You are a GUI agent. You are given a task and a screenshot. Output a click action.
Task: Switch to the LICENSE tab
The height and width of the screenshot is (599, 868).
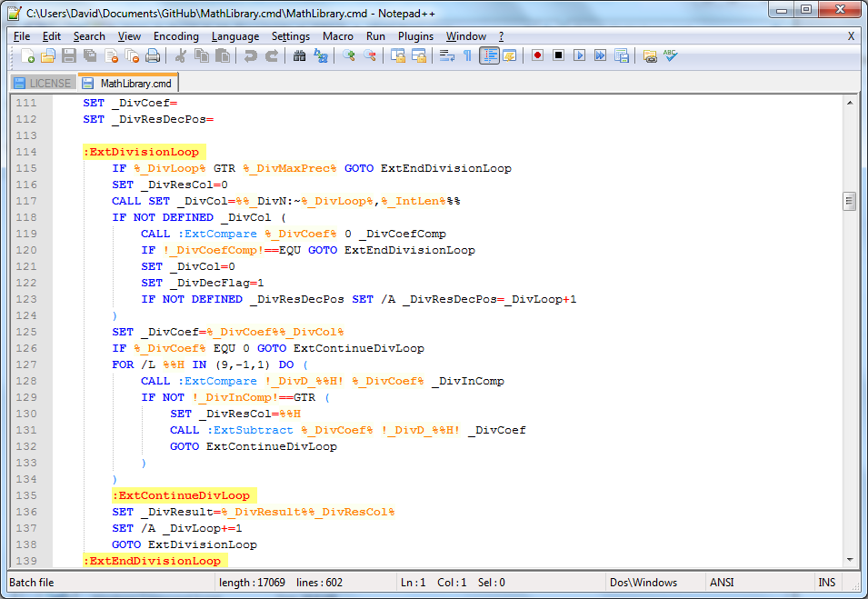point(42,82)
